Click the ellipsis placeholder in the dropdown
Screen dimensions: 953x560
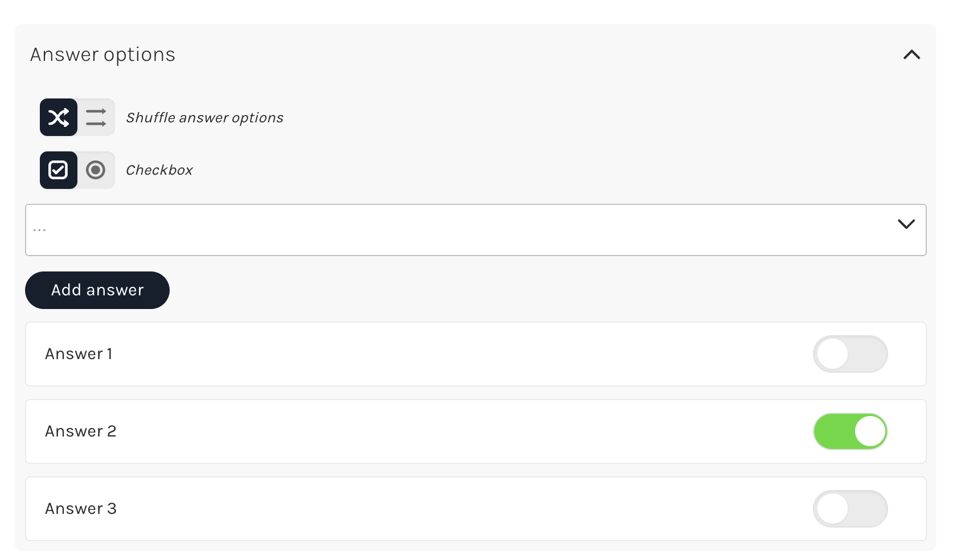tap(39, 230)
